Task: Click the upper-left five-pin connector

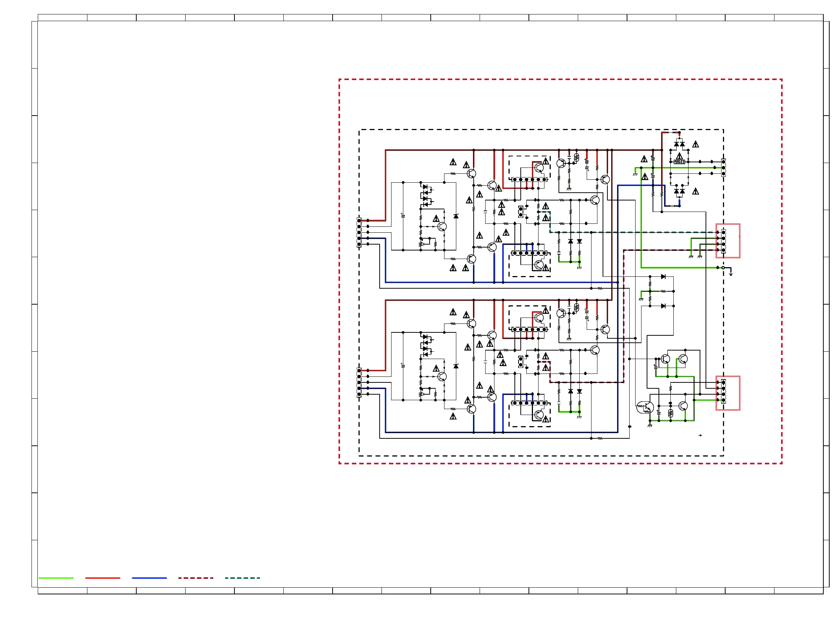Action: coord(359,232)
